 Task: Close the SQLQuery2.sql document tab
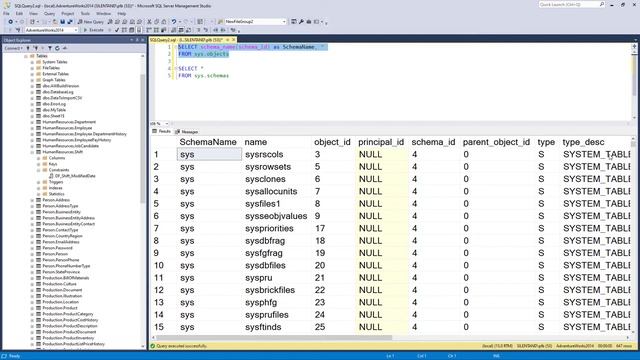coord(233,40)
